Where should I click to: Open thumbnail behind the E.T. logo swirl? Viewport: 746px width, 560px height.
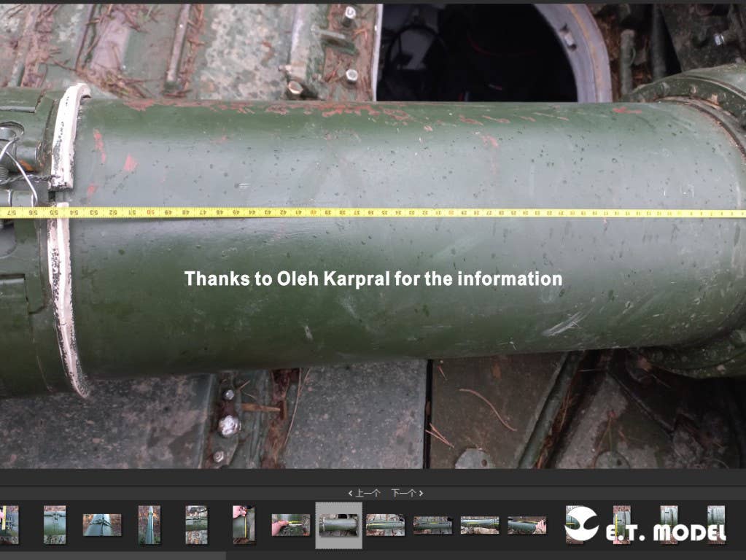[x=574, y=525]
